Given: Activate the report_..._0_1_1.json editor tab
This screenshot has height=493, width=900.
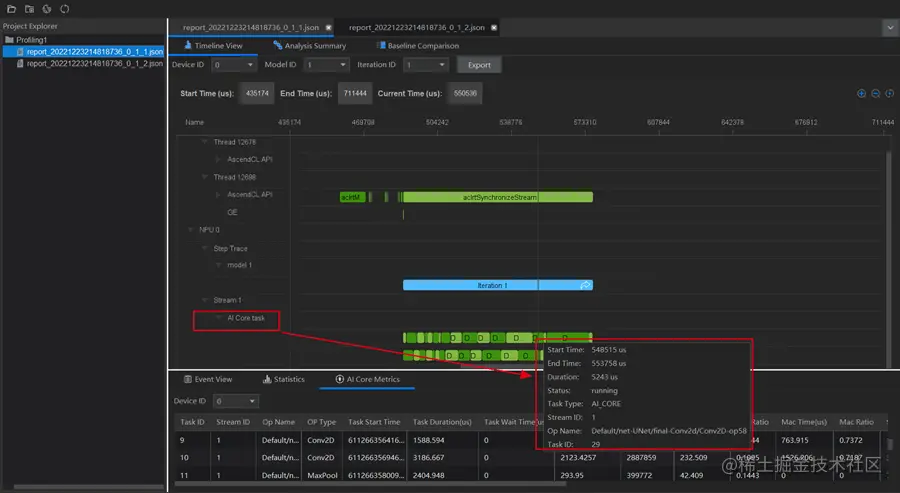Looking at the screenshot, I should point(251,28).
